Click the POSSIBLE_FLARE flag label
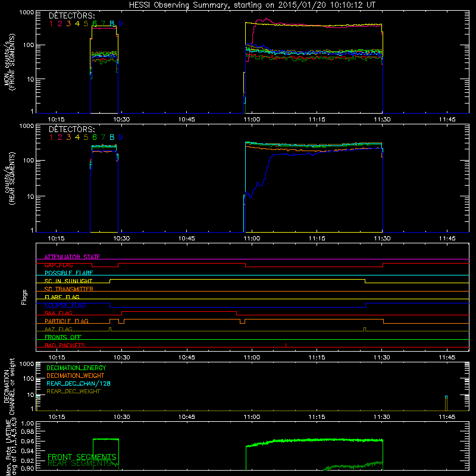Screen dimensions: 476x476 (x=68, y=273)
